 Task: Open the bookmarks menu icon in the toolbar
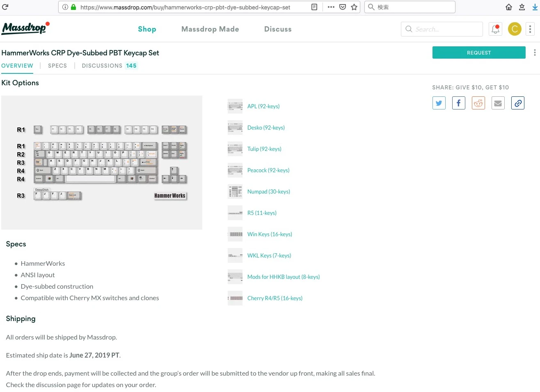click(522, 7)
